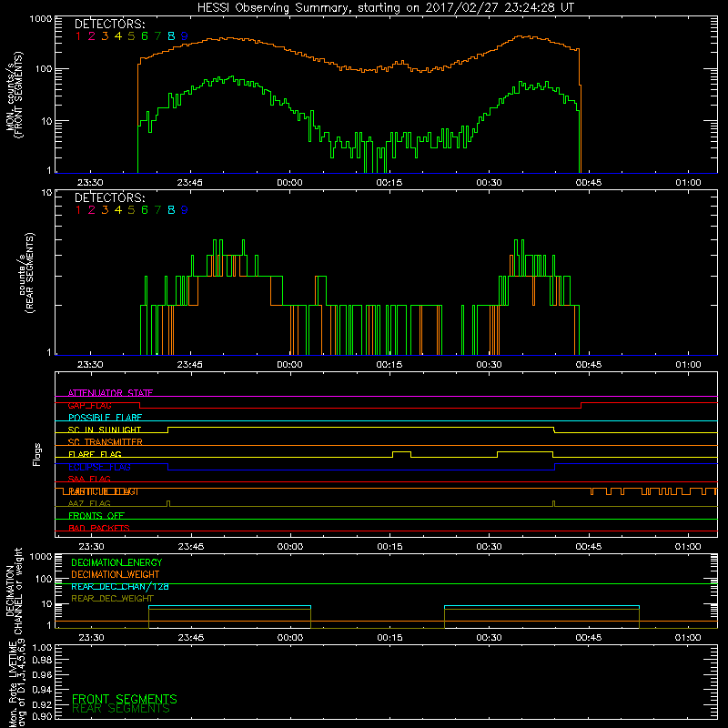Click the SC_IN_SUNLIGHT flag label

(105, 430)
